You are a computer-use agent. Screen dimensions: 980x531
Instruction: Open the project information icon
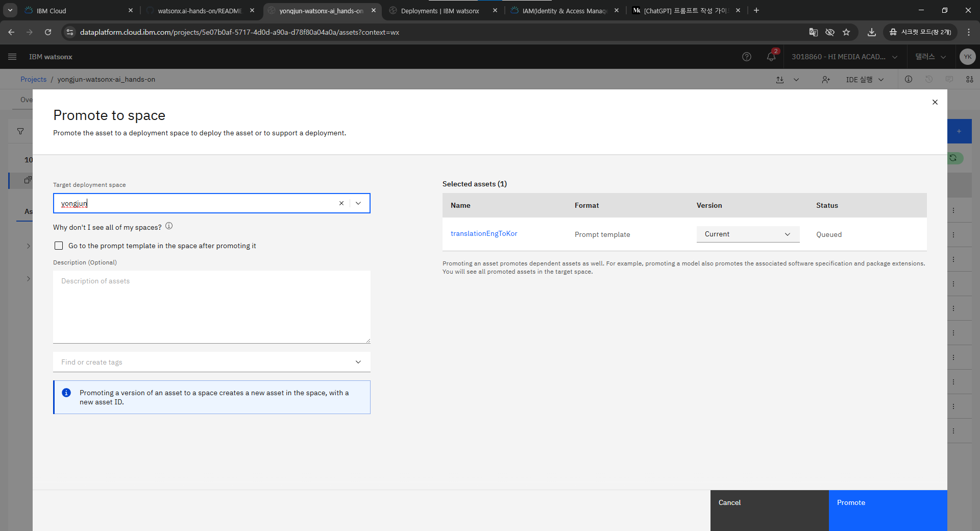tap(909, 79)
